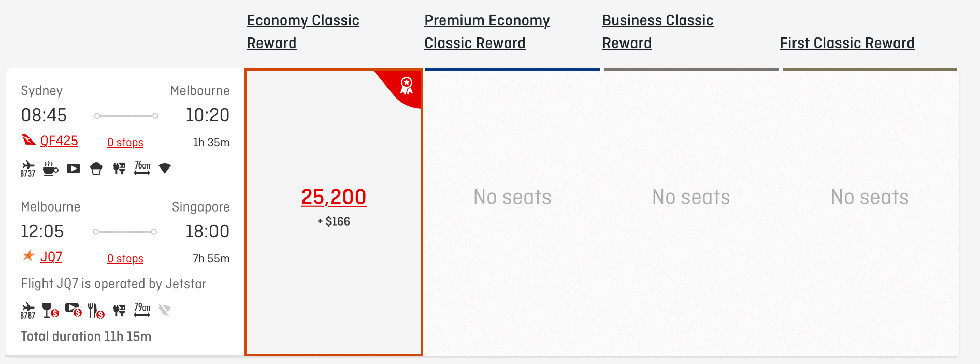Click the paid video entertainment icon on JQ7
This screenshot has height=364, width=980.
(74, 310)
